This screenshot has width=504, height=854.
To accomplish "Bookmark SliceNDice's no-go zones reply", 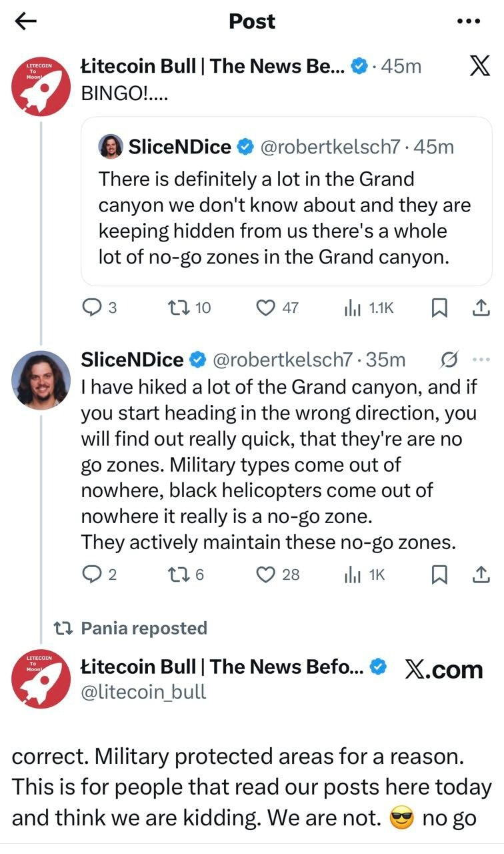I will click(x=439, y=574).
